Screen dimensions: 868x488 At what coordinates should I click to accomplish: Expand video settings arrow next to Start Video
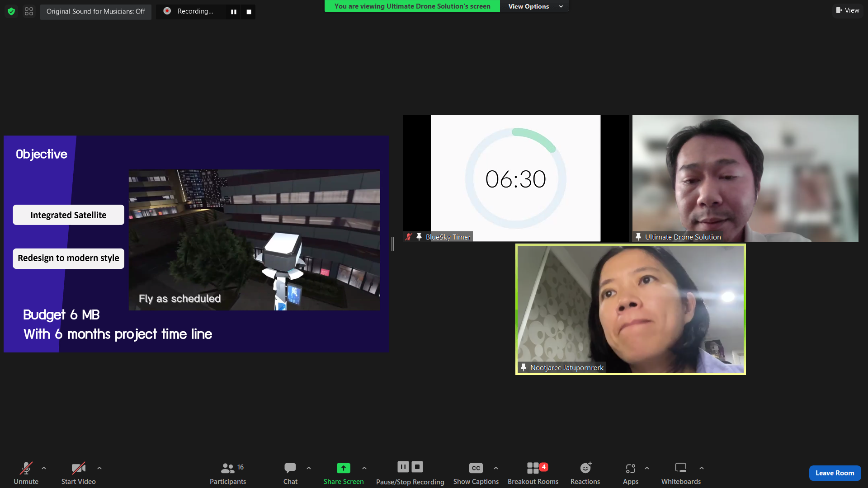pyautogui.click(x=99, y=468)
